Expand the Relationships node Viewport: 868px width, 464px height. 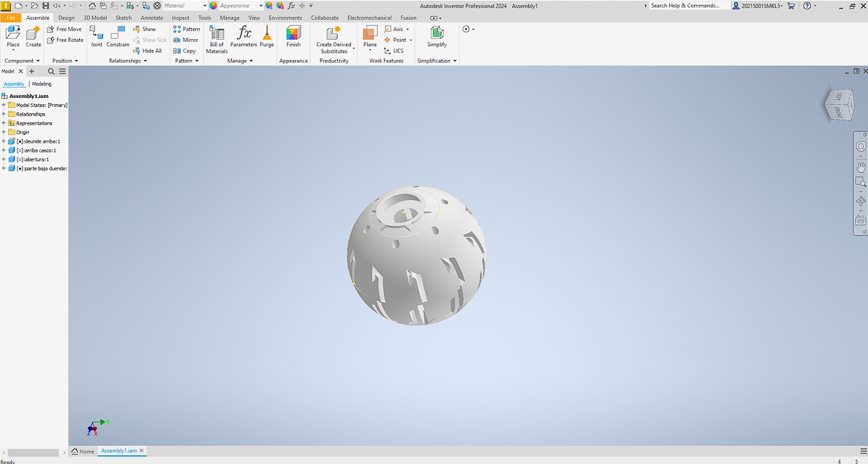coord(4,113)
